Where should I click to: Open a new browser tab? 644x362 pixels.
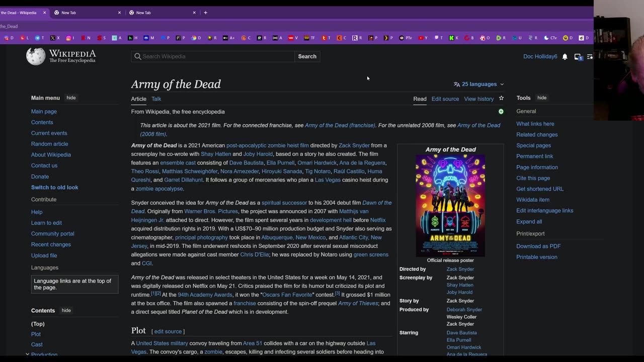point(205,13)
